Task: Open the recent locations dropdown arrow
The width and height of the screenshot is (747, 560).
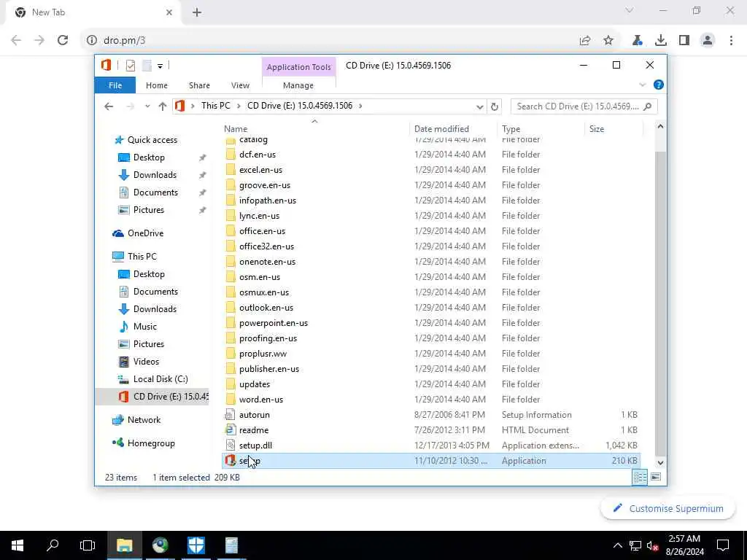Action: (x=147, y=106)
